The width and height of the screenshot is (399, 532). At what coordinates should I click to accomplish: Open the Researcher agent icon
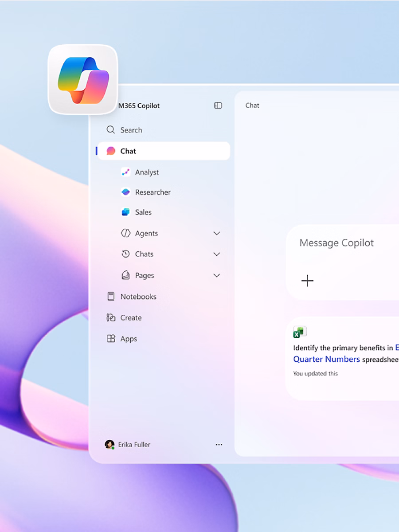tap(126, 192)
